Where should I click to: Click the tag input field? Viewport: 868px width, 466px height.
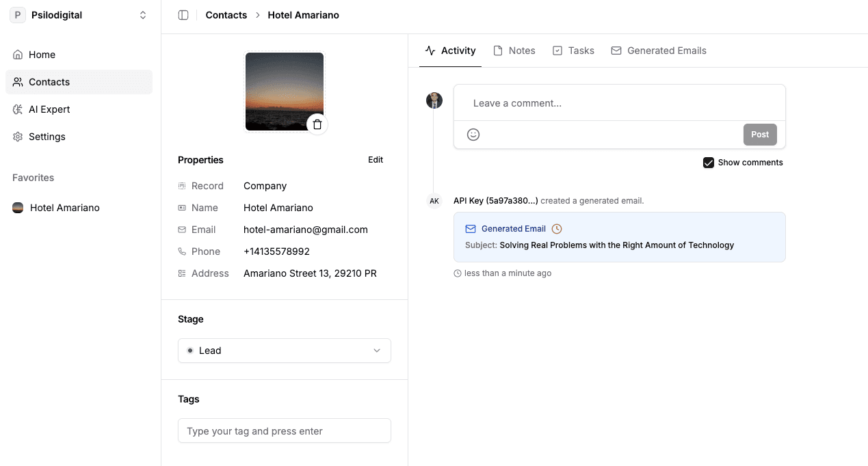click(x=285, y=431)
